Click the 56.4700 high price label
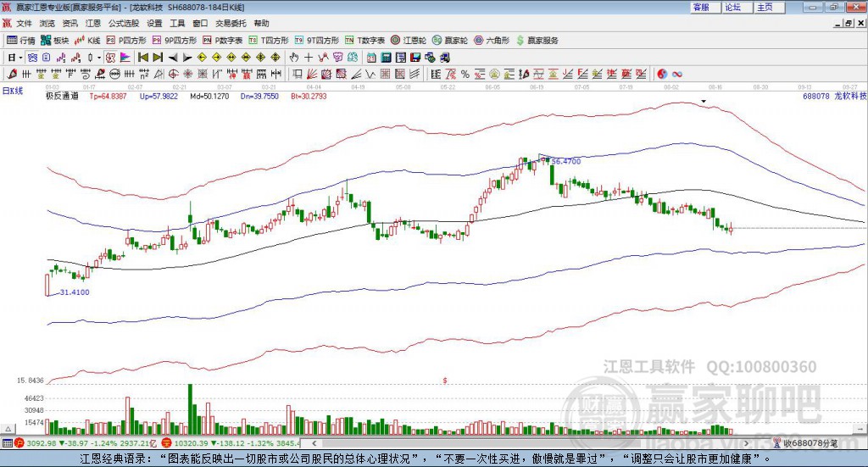Image resolution: width=868 pixels, height=467 pixels. point(566,162)
